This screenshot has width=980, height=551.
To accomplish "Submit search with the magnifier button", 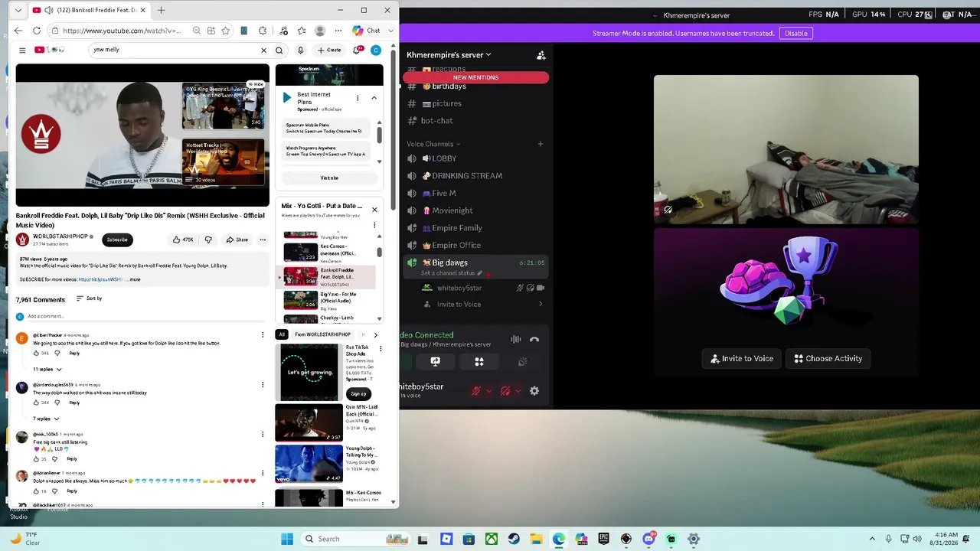I will (x=279, y=51).
